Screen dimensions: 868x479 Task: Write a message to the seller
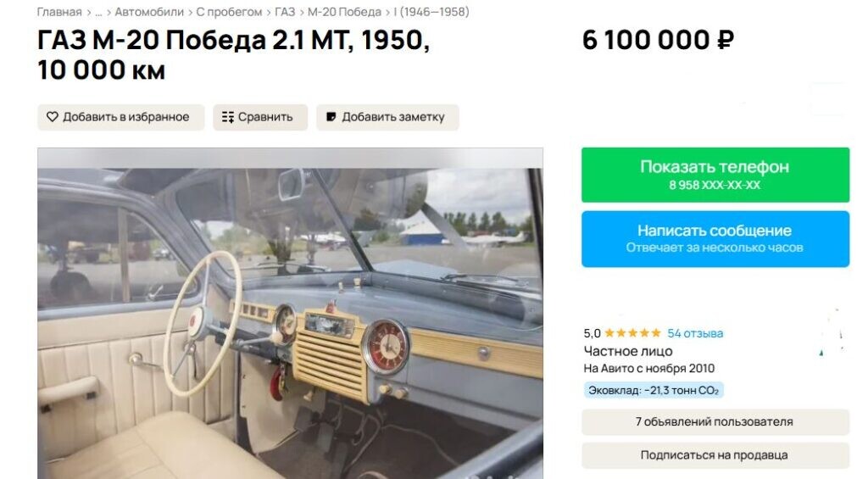pyautogui.click(x=715, y=239)
